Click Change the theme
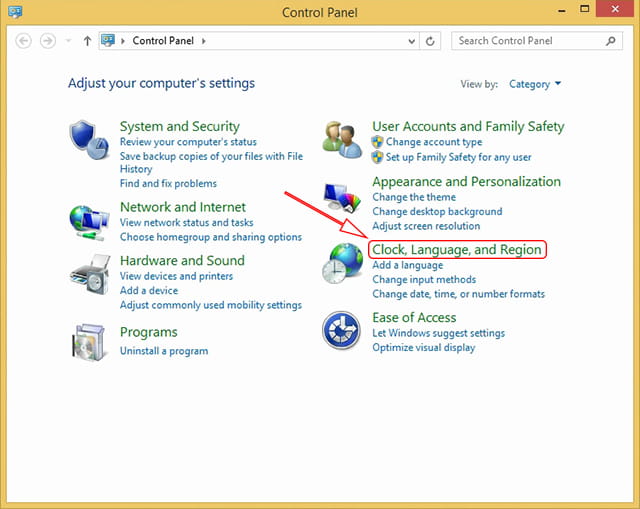640x509 pixels. tap(414, 197)
